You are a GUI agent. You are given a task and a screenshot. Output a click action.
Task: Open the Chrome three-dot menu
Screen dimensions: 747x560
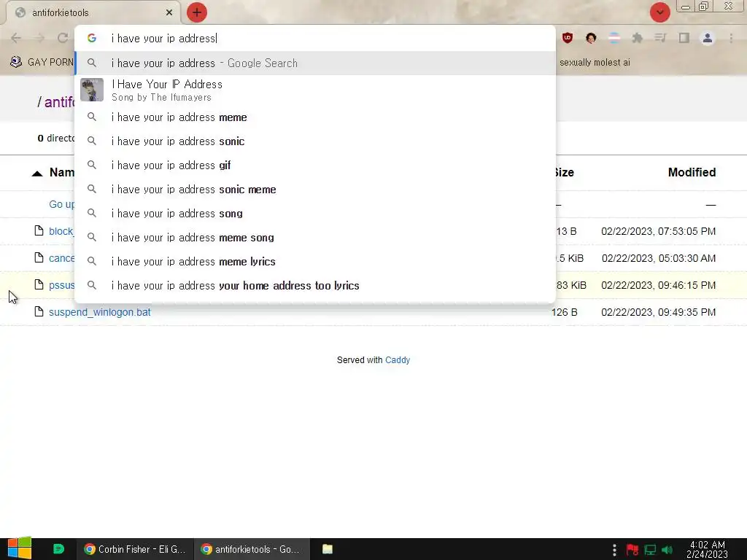coord(731,38)
